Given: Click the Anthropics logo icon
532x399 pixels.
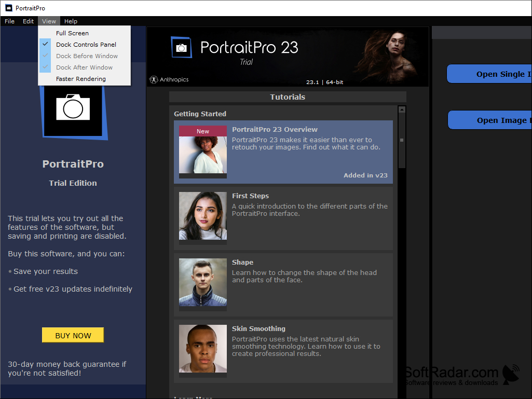Looking at the screenshot, I should (154, 79).
